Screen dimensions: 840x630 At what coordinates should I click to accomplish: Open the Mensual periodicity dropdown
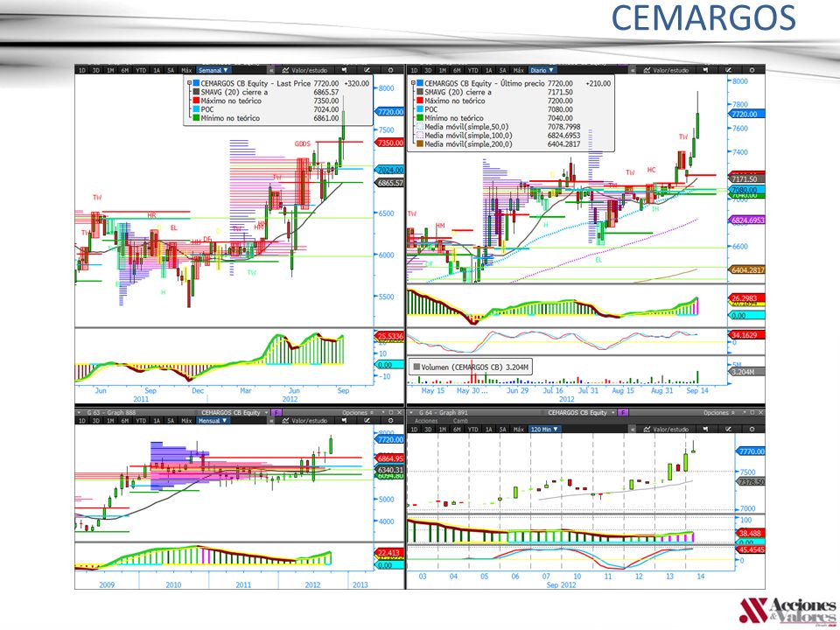click(213, 421)
